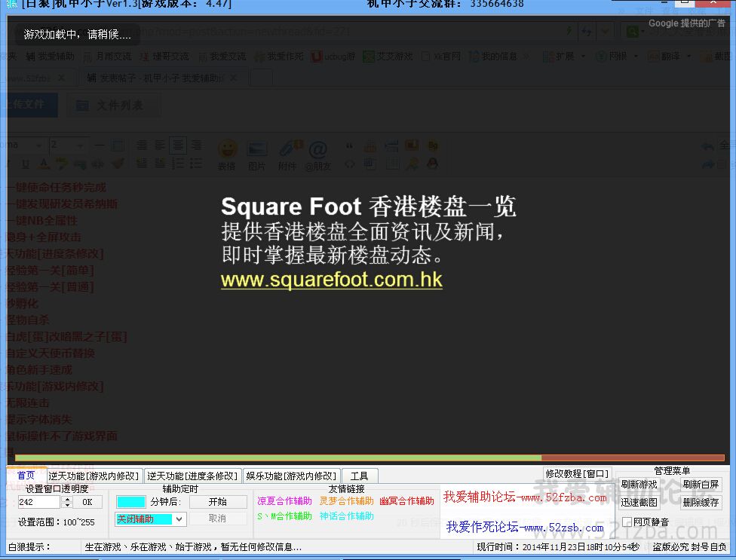Click the 表情 smiley icon in the browser behind
This screenshot has height=560, width=736.
pyautogui.click(x=227, y=155)
